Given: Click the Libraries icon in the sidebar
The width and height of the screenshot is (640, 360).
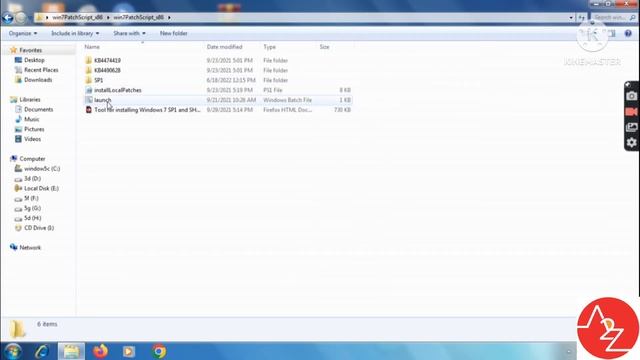Looking at the screenshot, I should (14, 100).
